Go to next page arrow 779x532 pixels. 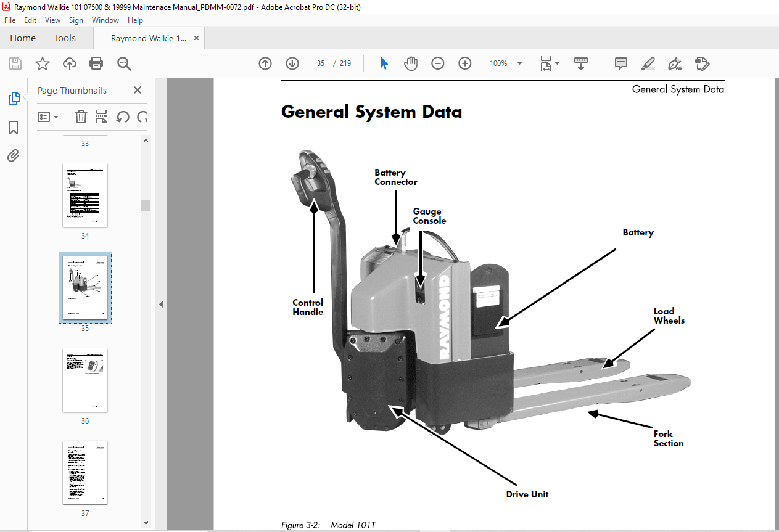point(292,63)
